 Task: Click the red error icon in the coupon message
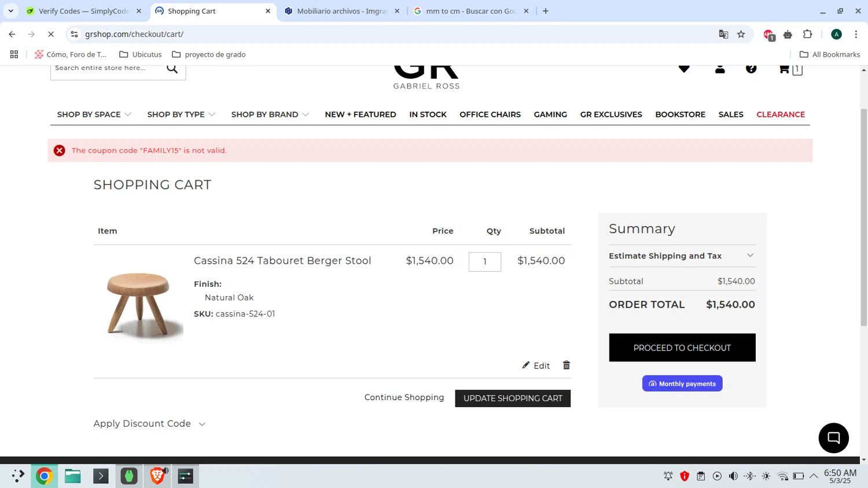pyautogui.click(x=59, y=150)
